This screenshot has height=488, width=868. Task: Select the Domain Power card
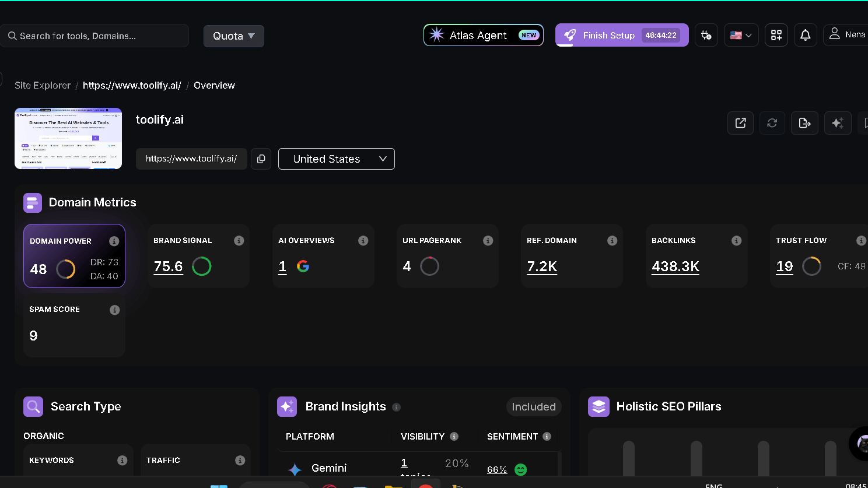pos(74,256)
